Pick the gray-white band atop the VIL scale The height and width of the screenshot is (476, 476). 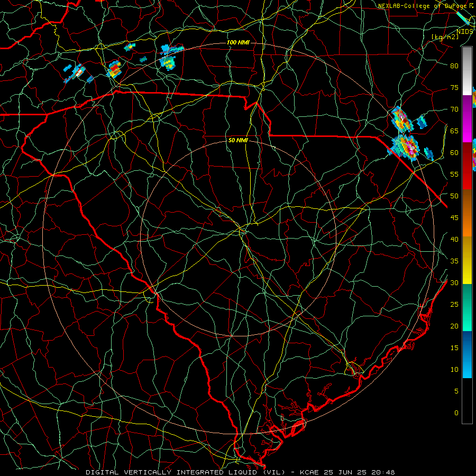coord(467,71)
